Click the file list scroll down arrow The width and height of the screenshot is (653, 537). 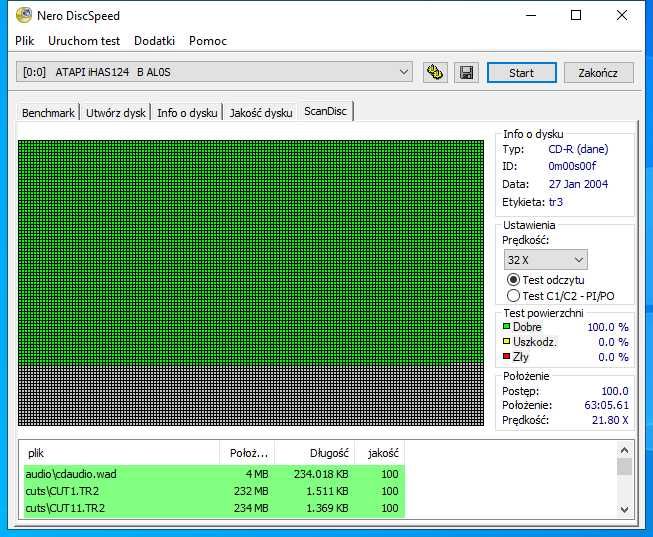point(624,509)
